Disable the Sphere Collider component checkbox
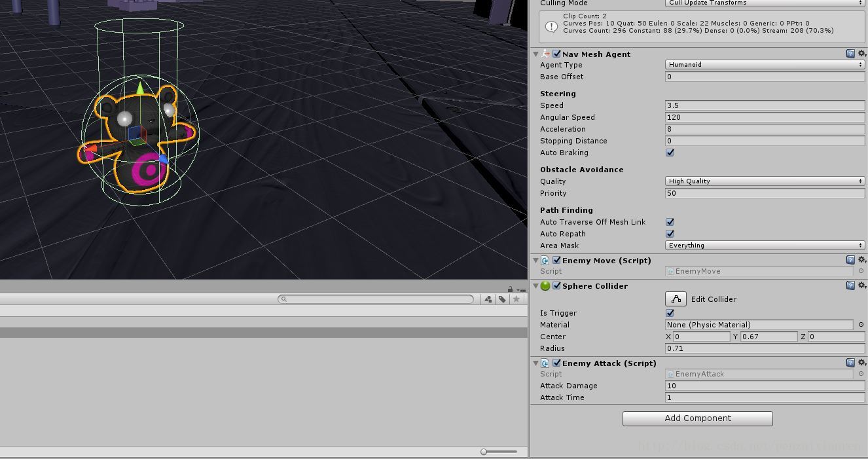The width and height of the screenshot is (868, 459). (556, 285)
